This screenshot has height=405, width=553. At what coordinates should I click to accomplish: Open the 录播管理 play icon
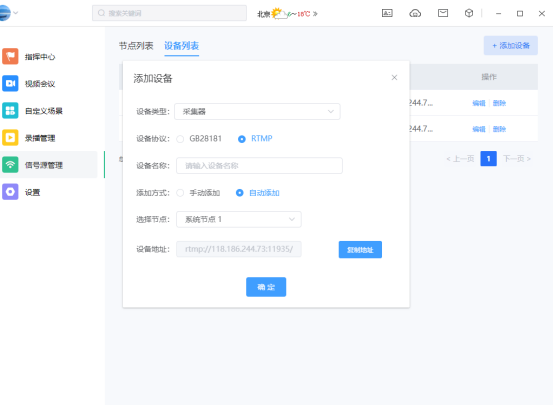(x=10, y=138)
